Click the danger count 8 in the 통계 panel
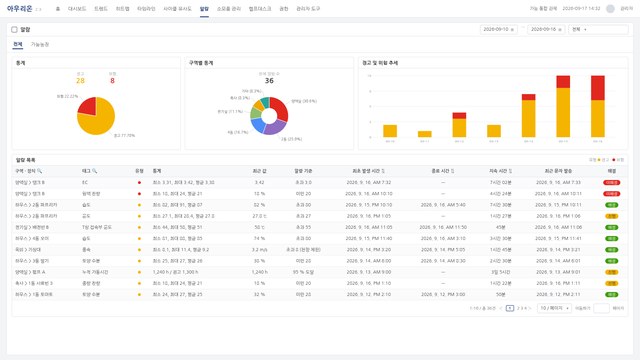 pos(112,80)
